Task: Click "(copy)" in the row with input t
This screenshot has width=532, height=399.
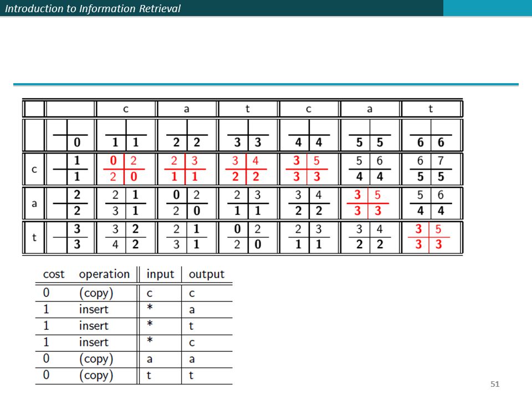Action: point(96,375)
